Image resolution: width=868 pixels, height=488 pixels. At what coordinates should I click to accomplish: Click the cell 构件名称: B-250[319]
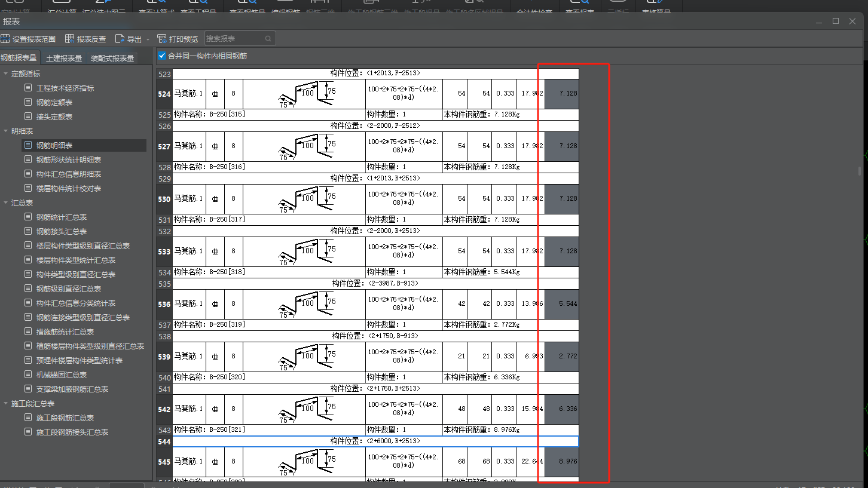click(x=269, y=324)
